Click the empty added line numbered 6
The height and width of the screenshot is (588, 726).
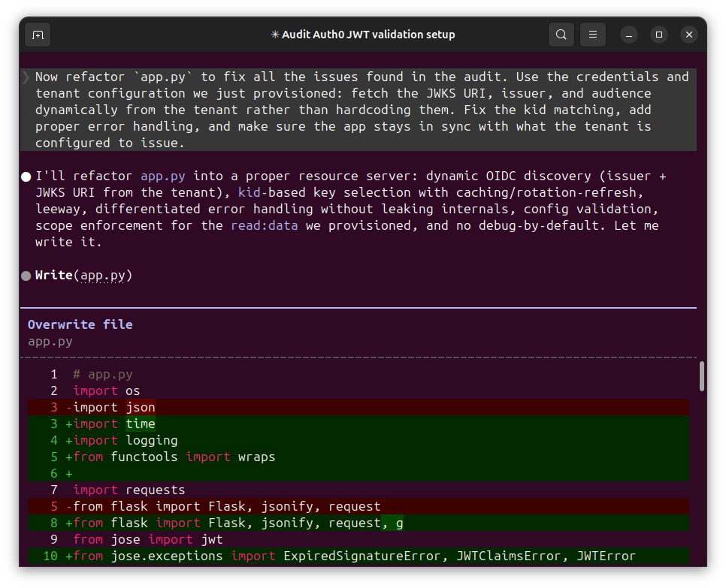358,474
